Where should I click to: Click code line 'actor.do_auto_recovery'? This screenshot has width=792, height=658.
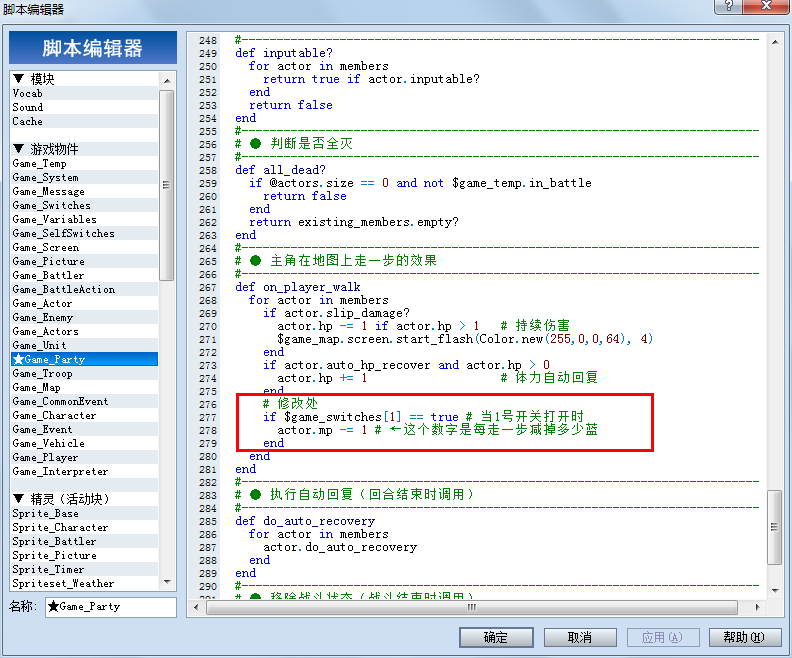[340, 547]
